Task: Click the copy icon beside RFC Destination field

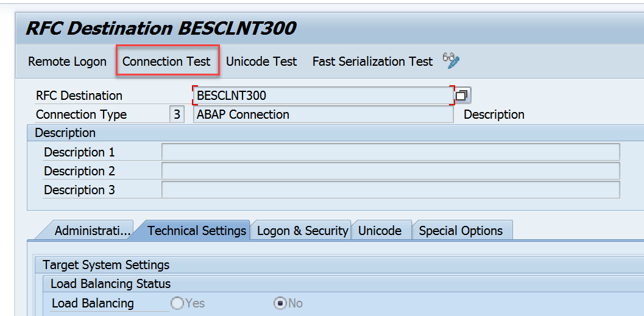Action: (x=462, y=96)
